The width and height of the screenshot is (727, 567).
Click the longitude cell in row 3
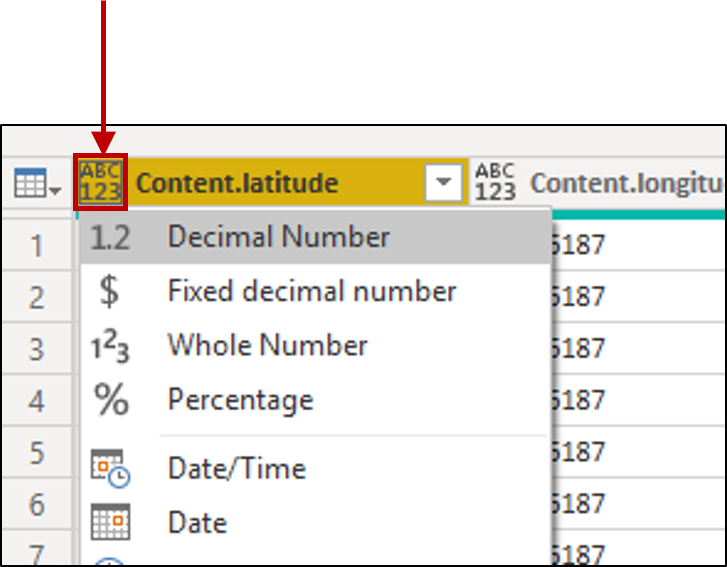point(639,349)
